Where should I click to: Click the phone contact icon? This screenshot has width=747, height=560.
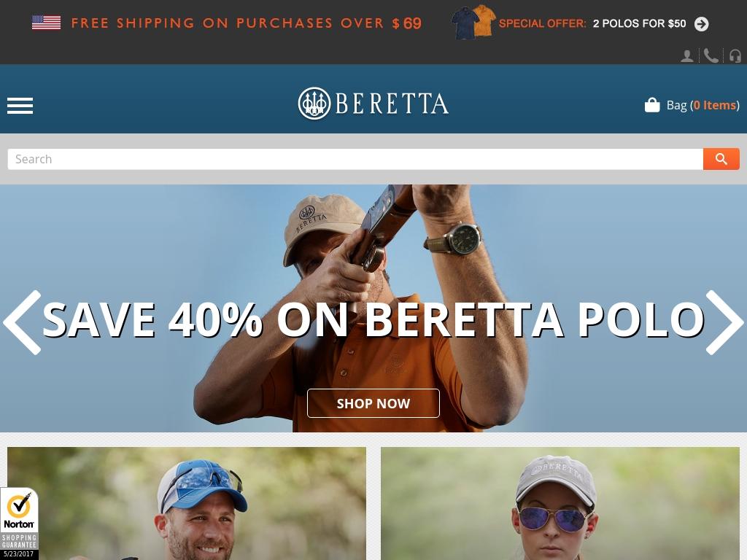711,56
